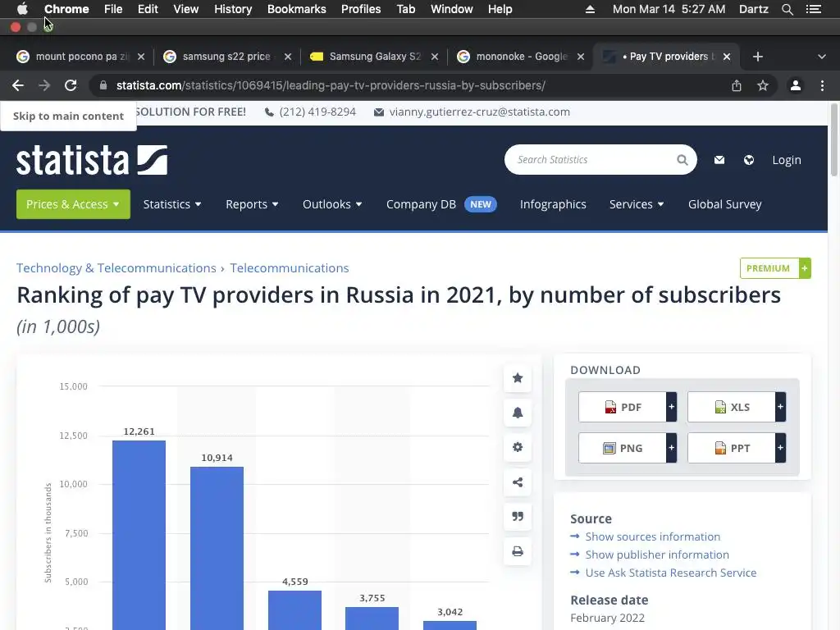
Task: Open macOS Control Center icon
Action: pos(814,9)
